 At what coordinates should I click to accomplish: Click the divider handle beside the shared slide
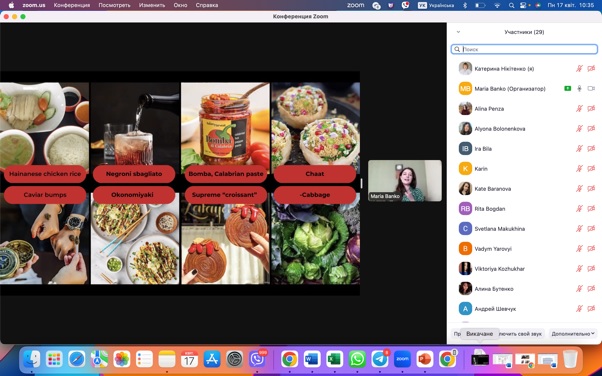pos(362,183)
